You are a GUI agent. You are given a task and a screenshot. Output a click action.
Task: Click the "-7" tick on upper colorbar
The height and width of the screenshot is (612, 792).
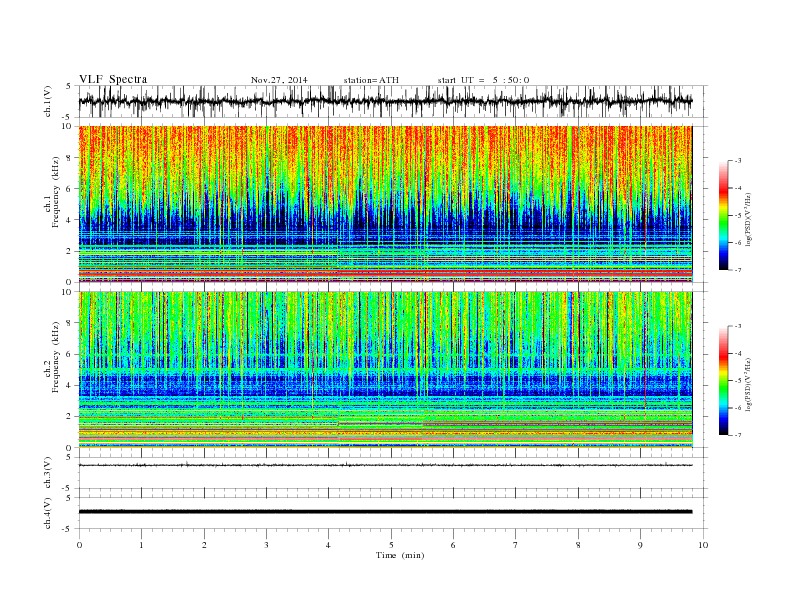738,270
